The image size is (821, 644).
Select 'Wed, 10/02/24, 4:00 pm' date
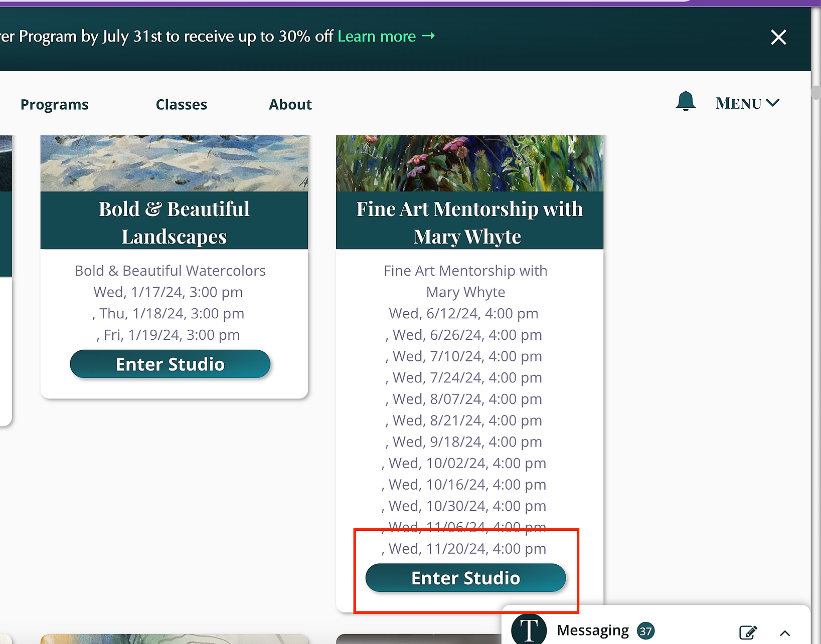coord(467,464)
